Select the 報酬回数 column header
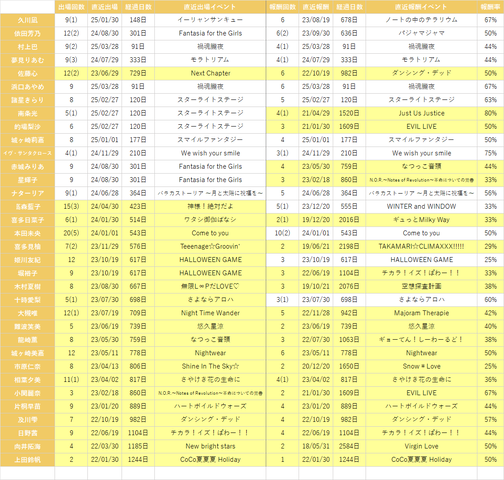This screenshot has width=504, height=480. click(282, 7)
